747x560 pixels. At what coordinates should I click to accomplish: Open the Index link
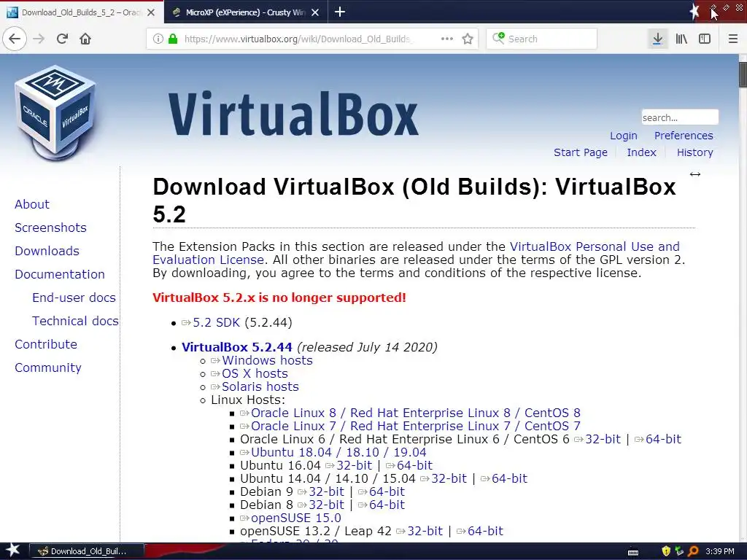click(641, 152)
